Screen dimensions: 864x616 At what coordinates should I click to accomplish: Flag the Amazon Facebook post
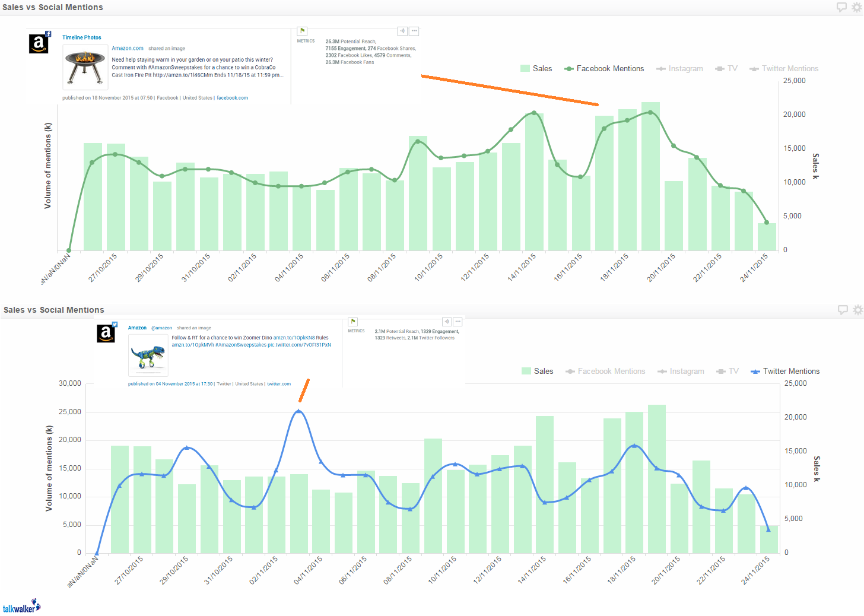point(302,31)
